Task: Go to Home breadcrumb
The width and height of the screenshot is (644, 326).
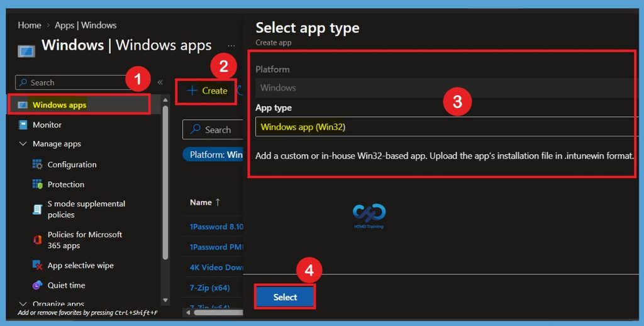Action: [29, 25]
